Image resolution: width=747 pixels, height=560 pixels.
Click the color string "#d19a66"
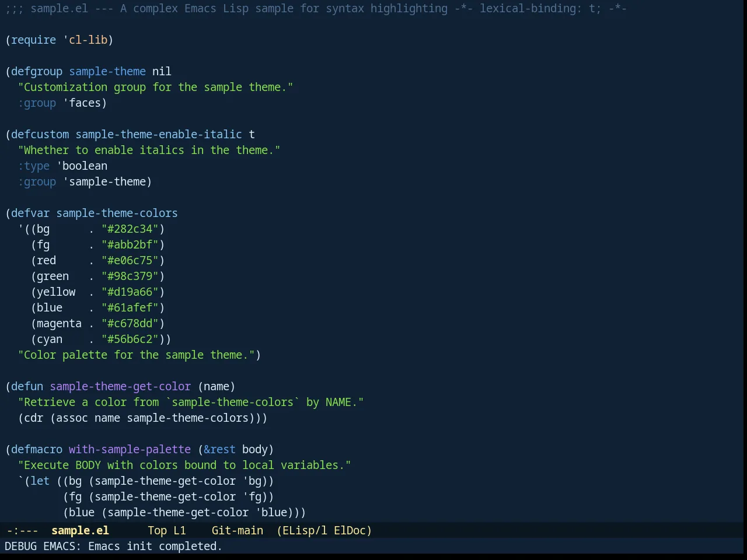(130, 292)
